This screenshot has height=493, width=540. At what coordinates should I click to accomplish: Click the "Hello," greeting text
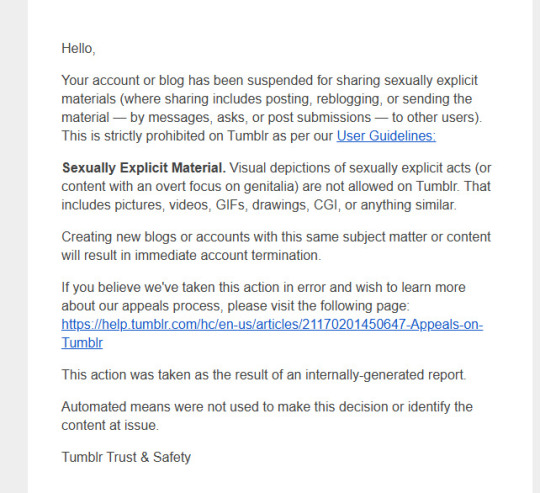[78, 49]
